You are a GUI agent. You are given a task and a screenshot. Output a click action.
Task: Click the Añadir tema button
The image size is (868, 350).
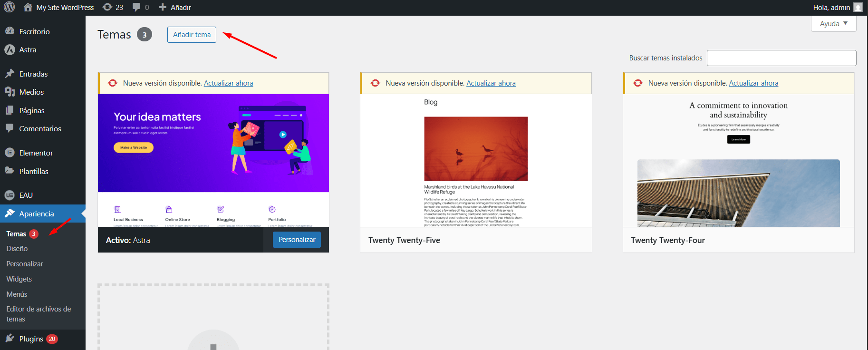coord(192,35)
